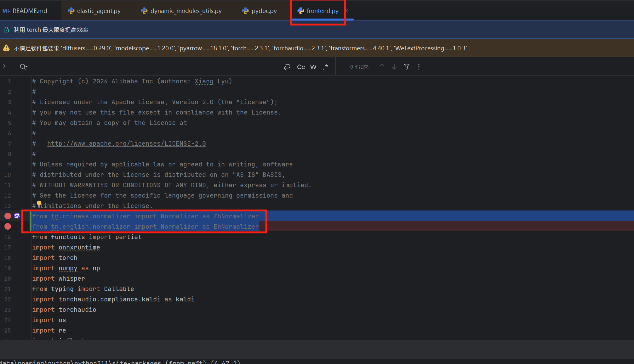Screen dimensions: 634x364
Task: Click the purple AI gutter icon
Action: click(17, 216)
